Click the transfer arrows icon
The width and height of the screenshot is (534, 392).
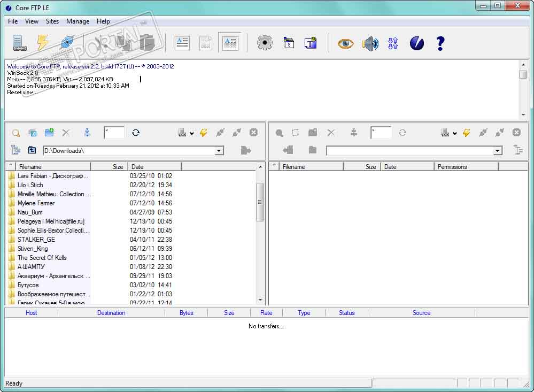coord(393,43)
